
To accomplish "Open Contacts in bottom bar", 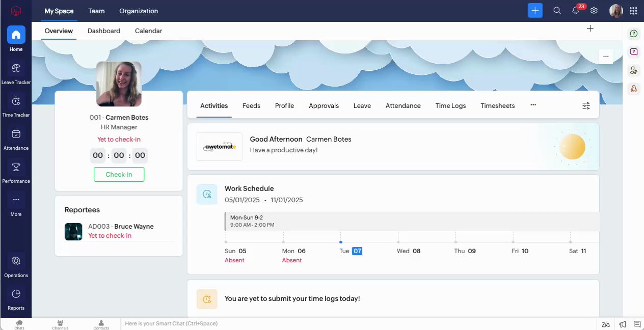I will [x=101, y=324].
